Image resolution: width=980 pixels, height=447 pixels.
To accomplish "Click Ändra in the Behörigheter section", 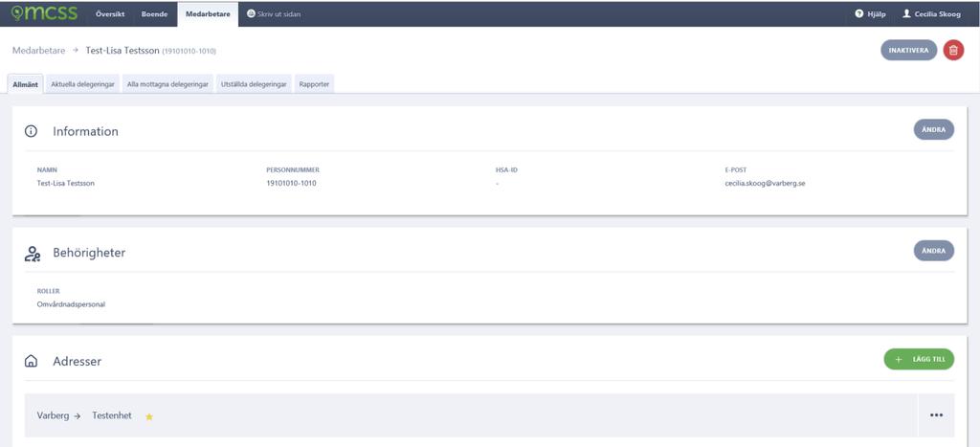I will point(934,251).
